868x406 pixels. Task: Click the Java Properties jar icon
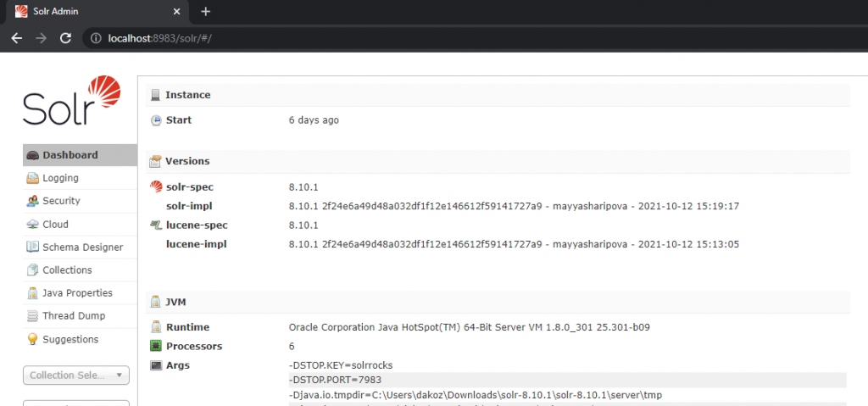[x=33, y=293]
